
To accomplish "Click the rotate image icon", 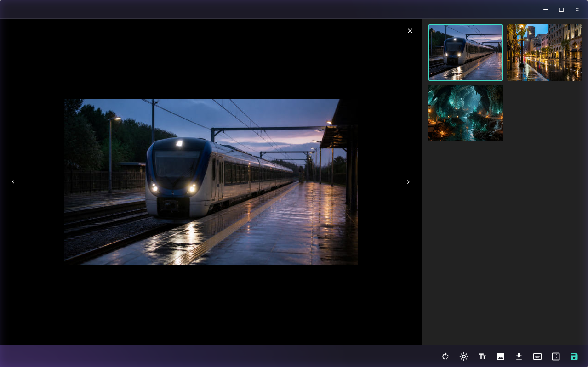I will [x=445, y=356].
